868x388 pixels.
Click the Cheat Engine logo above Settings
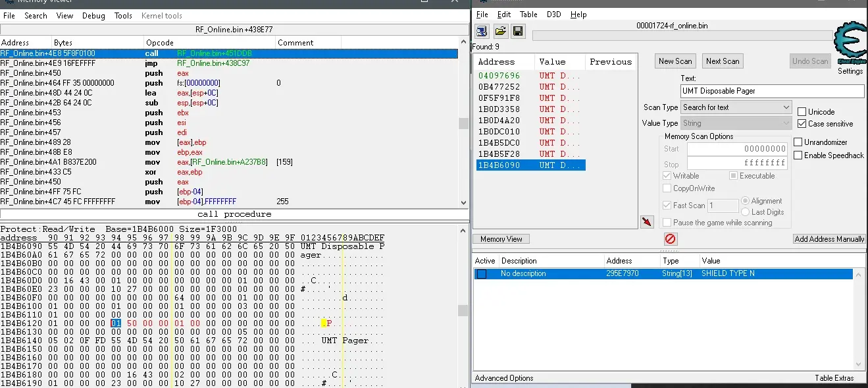coord(850,43)
